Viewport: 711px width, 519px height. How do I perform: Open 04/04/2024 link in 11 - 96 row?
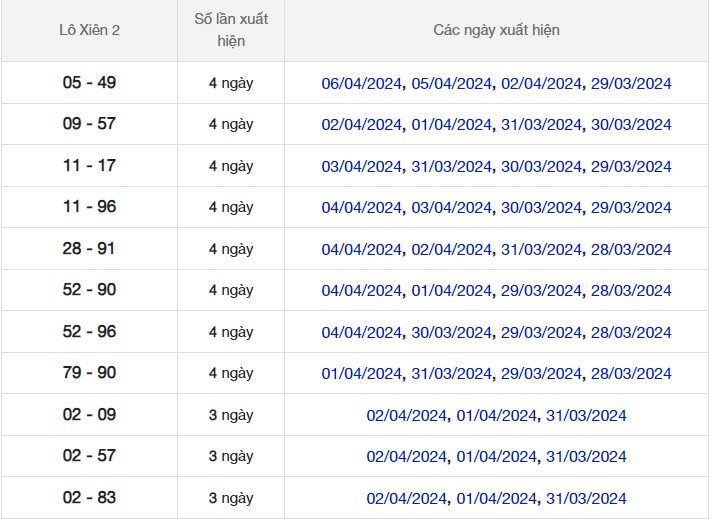click(x=362, y=208)
